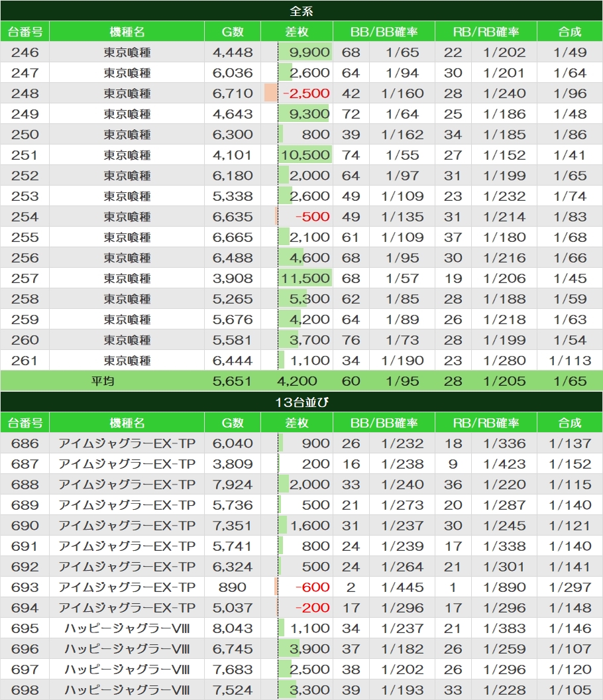Click composite 1/65 in the 平均 row
Screen dimensions: 603x700
(x=570, y=380)
